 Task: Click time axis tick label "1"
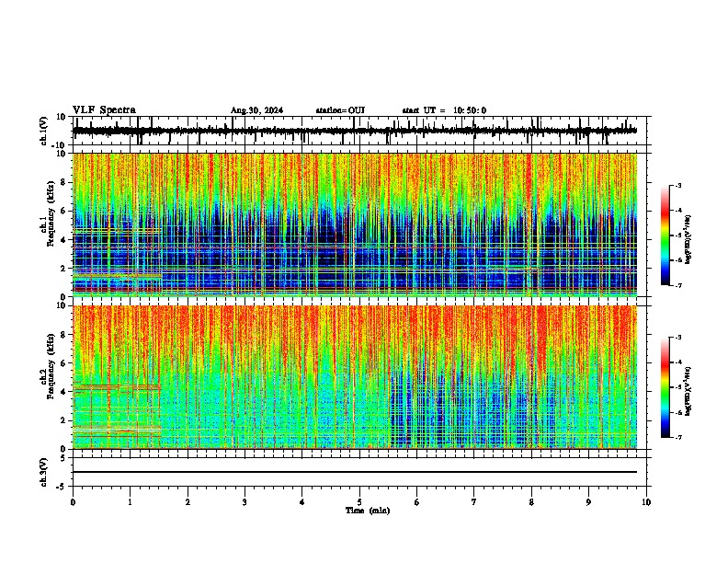click(130, 502)
